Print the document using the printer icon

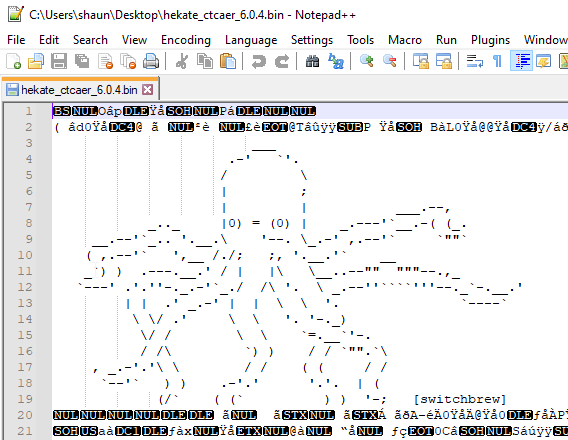(x=151, y=61)
